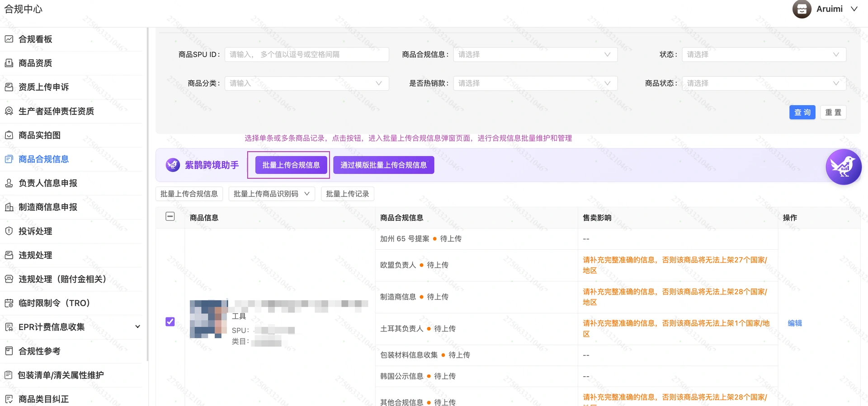Viewport: 868px width, 406px height.
Task: Open the 是否热销款 dropdown
Action: click(535, 84)
